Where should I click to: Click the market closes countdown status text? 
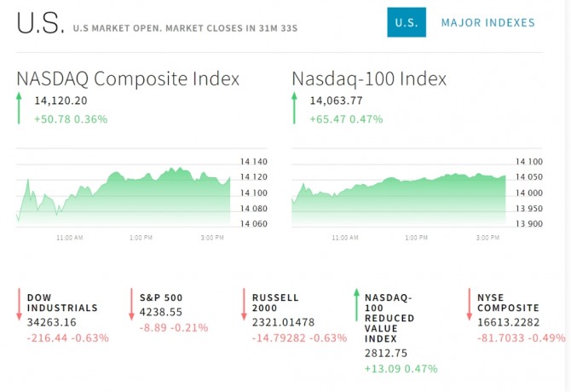186,28
